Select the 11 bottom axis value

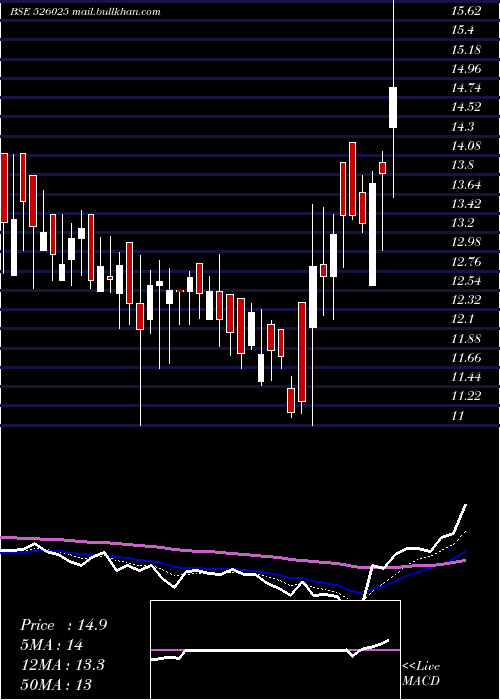458,416
